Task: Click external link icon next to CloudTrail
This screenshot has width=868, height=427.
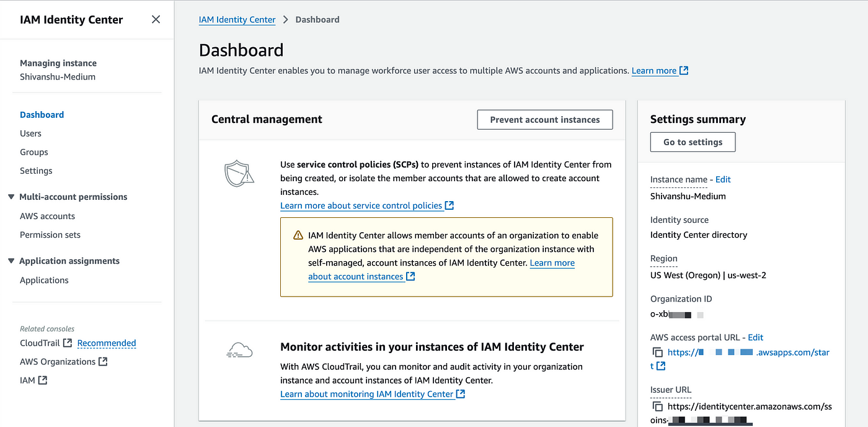Action: 68,343
